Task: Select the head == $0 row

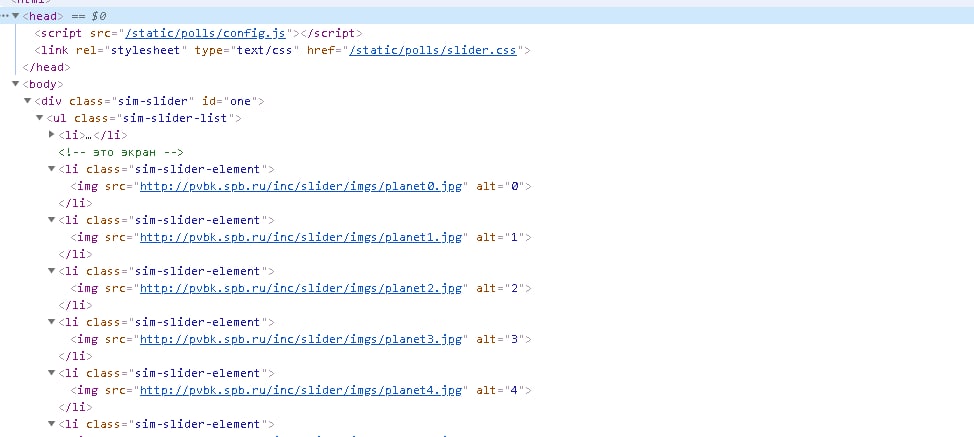Action: (x=487, y=16)
